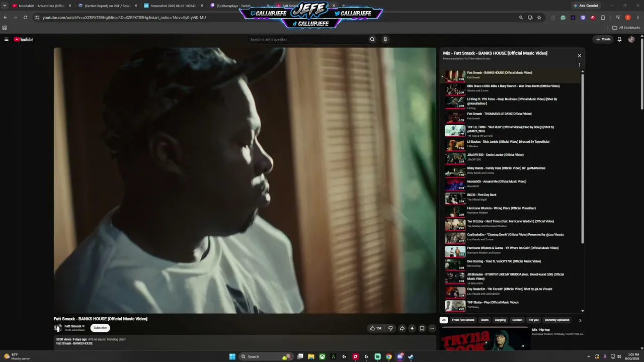Viewport: 644px width, 362px height.
Task: Close the Mix playlist panel
Action: (x=579, y=56)
